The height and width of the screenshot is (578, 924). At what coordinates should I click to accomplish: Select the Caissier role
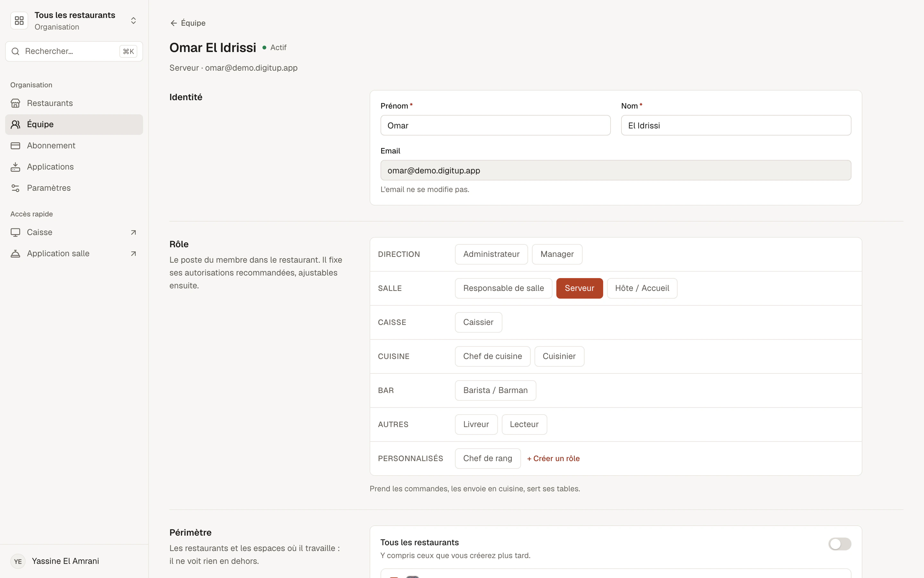tap(478, 322)
